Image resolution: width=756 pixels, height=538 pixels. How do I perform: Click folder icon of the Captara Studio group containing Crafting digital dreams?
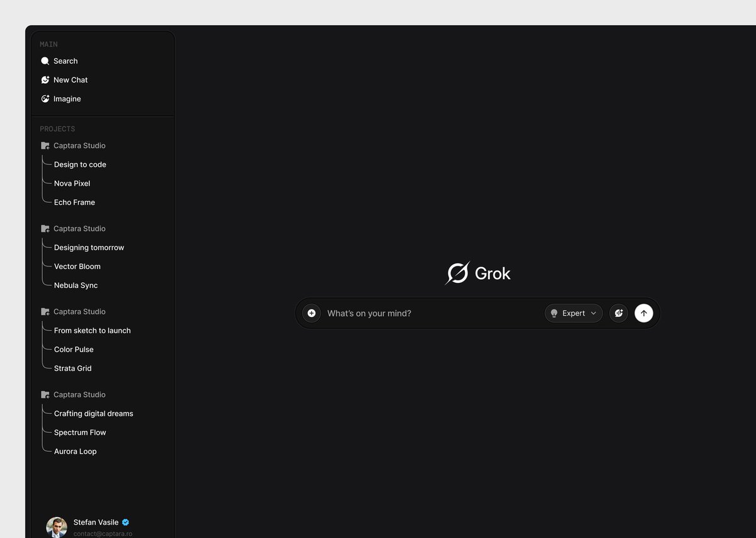coord(45,395)
